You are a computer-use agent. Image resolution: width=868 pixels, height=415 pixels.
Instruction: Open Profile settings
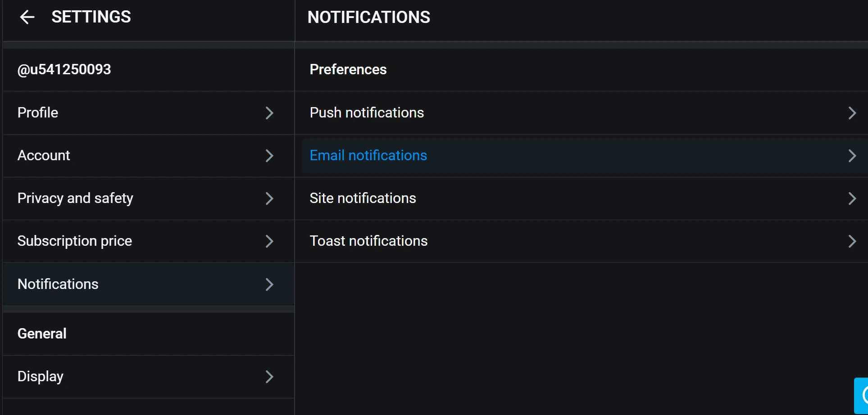38,113
